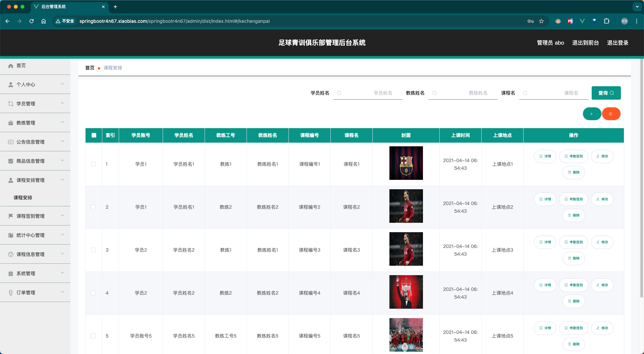
Task: Expand the 个人中心 chevron
Action: [x=62, y=84]
